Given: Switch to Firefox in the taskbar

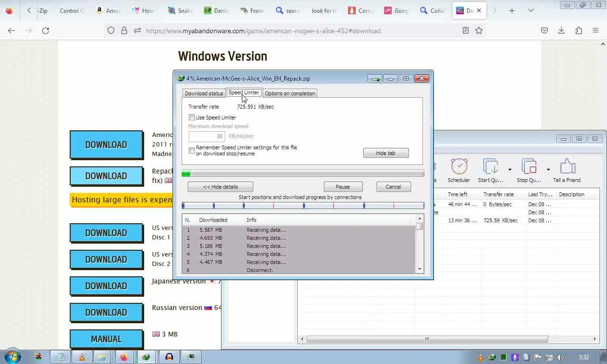Looking at the screenshot, I should click(x=124, y=357).
